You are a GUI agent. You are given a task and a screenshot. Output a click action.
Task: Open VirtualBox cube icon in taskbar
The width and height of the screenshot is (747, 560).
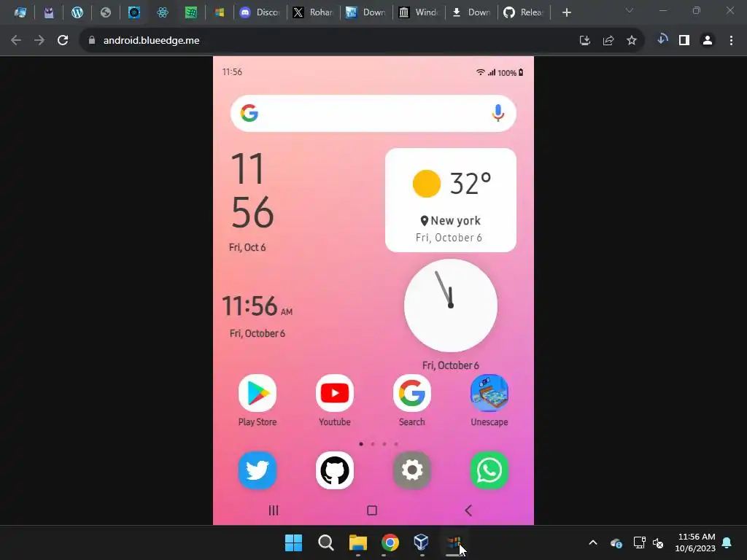[x=421, y=542]
